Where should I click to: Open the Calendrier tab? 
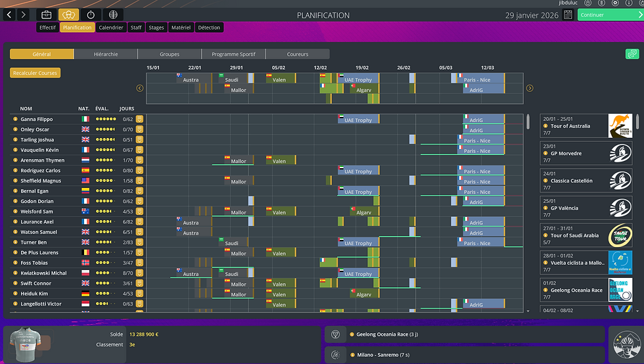point(111,28)
